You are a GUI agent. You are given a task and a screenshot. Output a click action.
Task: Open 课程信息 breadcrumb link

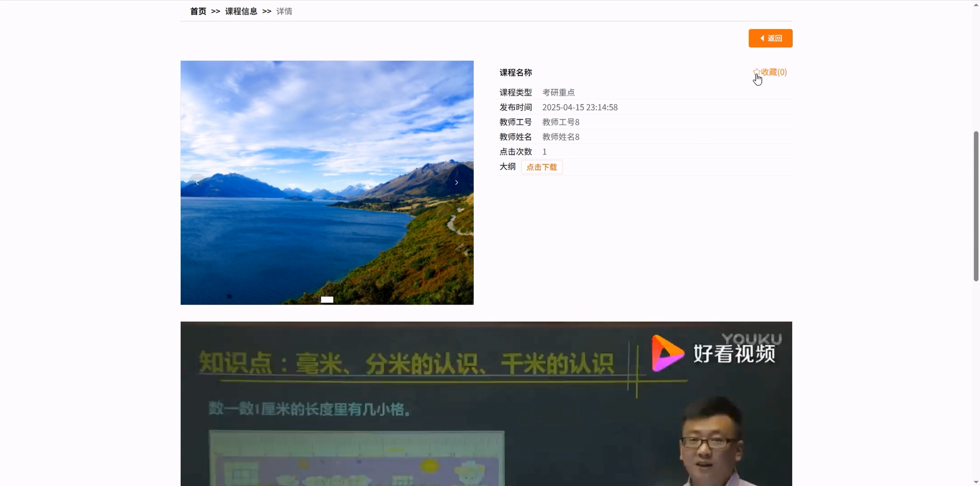point(241,11)
